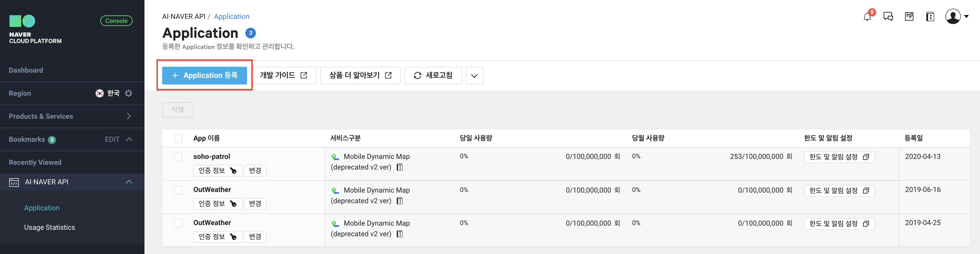Click the Application breadcrumb link
Screen dimensions: 980x254
click(x=232, y=17)
